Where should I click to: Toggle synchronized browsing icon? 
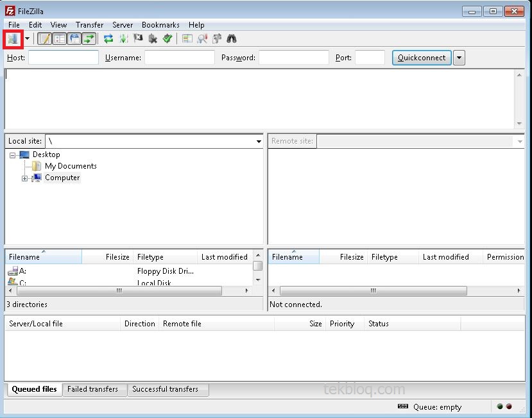(x=217, y=38)
